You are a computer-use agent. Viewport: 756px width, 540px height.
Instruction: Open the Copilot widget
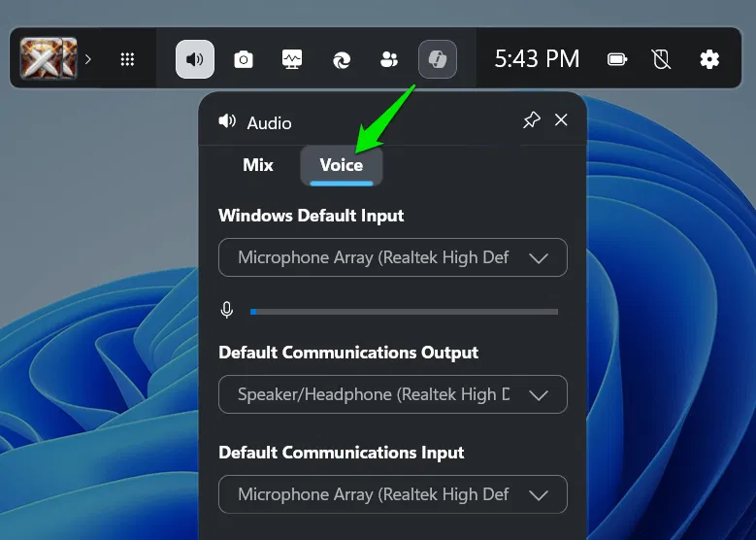point(438,59)
